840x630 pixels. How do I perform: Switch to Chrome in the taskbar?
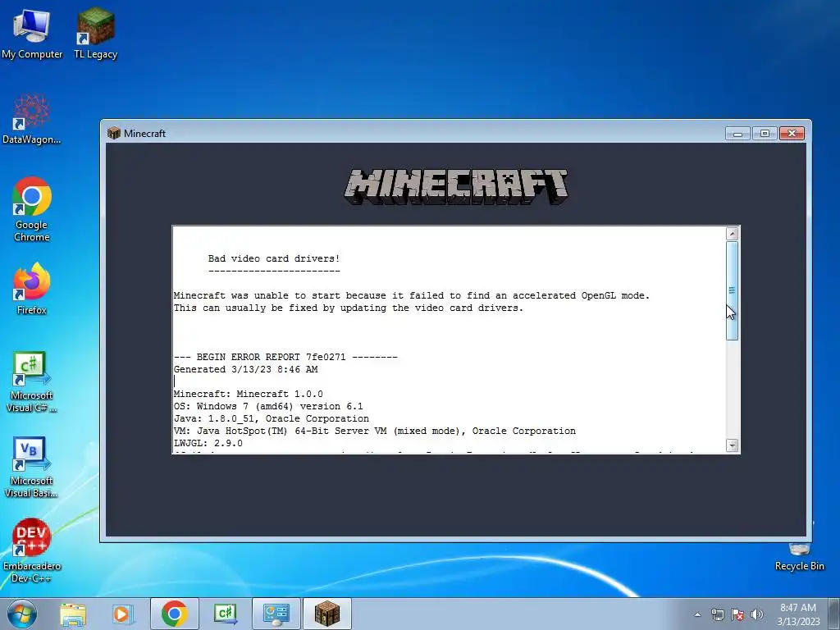174,614
